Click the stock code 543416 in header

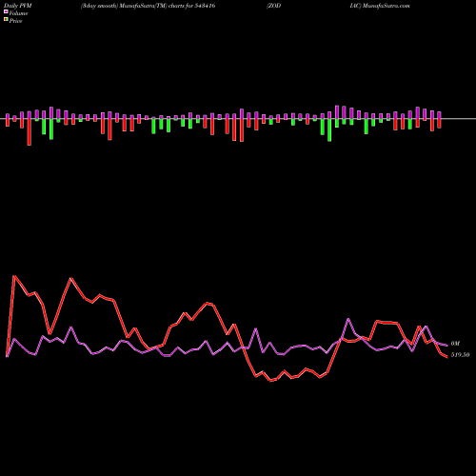(x=205, y=6)
